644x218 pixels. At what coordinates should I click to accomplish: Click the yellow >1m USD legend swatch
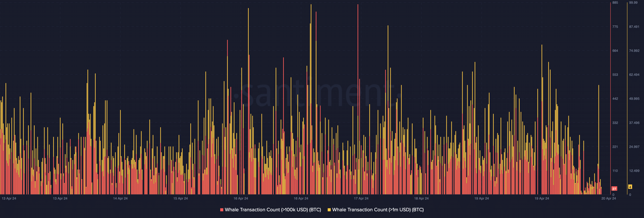pos(329,210)
